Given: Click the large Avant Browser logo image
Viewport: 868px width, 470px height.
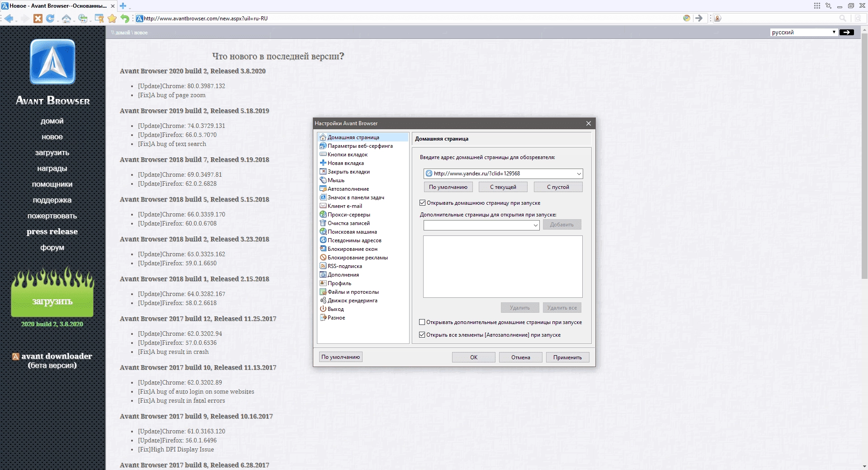Looking at the screenshot, I should click(52, 62).
